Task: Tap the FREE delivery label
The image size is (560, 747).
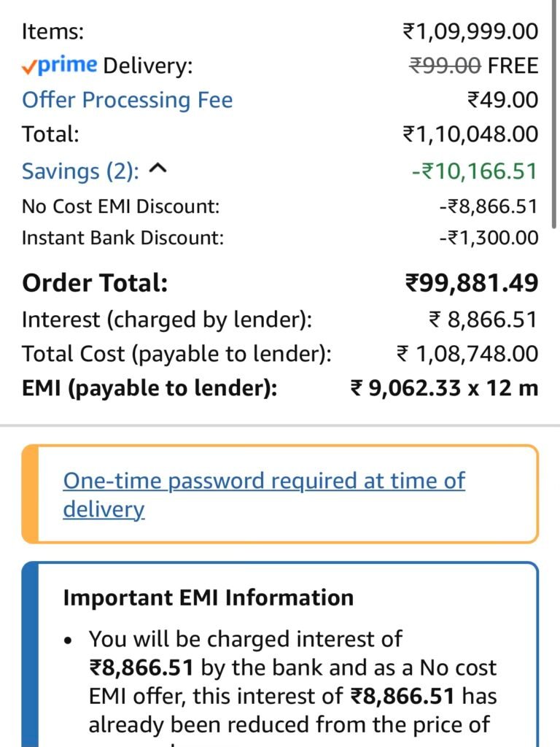Action: point(513,66)
